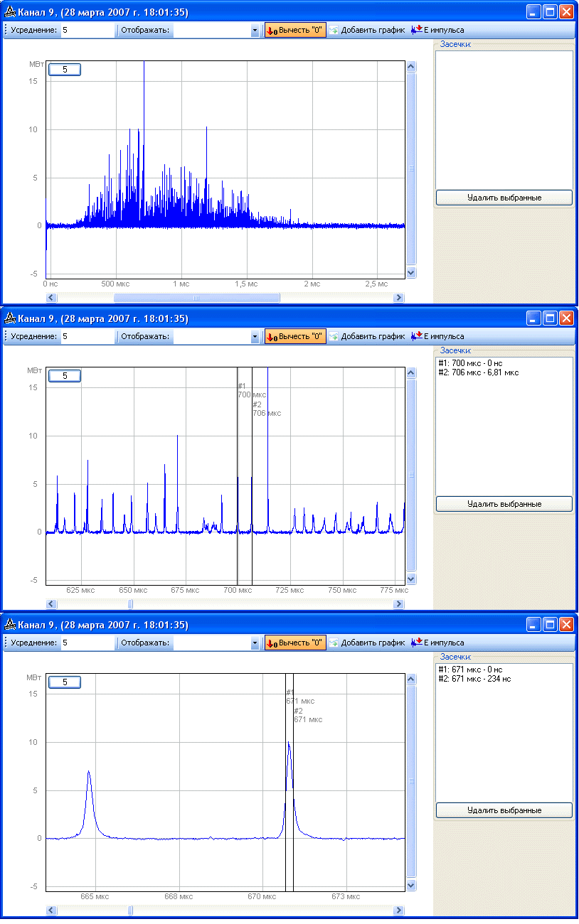Toggle Вычесть "0" in the middle window
This screenshot has height=924, width=579.
pyautogui.click(x=295, y=336)
